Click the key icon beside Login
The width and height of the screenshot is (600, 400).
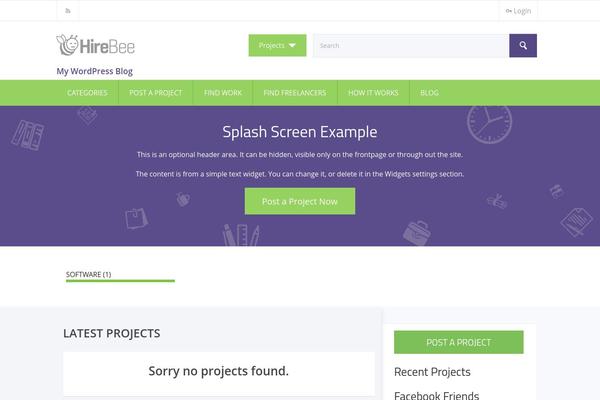coord(509,11)
